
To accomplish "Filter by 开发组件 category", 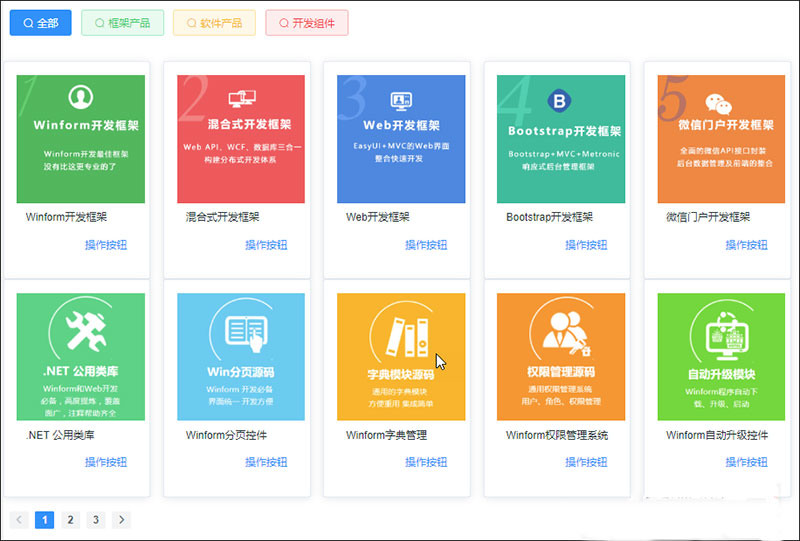I will (x=307, y=23).
